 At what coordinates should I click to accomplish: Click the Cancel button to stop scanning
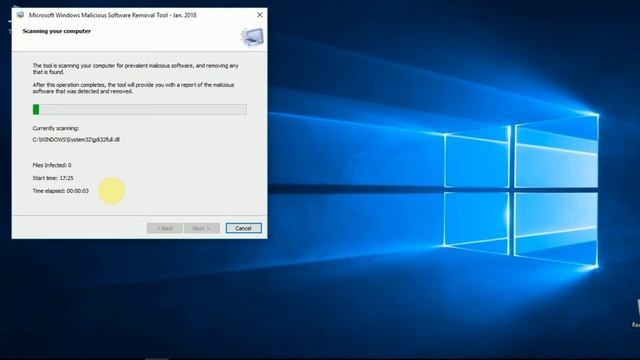click(x=244, y=228)
